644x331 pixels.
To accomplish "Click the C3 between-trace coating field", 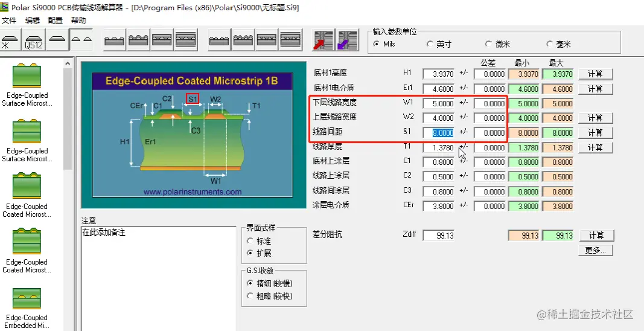I will 439,191.
